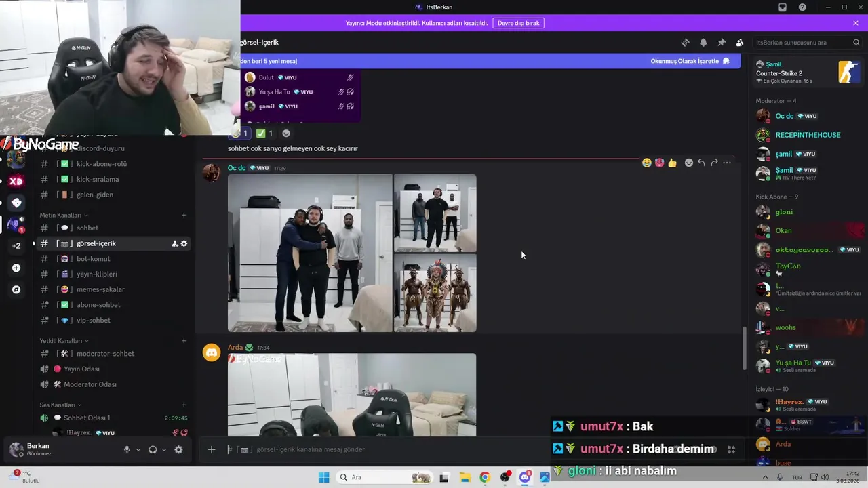The image size is (868, 488).
Task: Open Windows Start button
Action: (324, 477)
